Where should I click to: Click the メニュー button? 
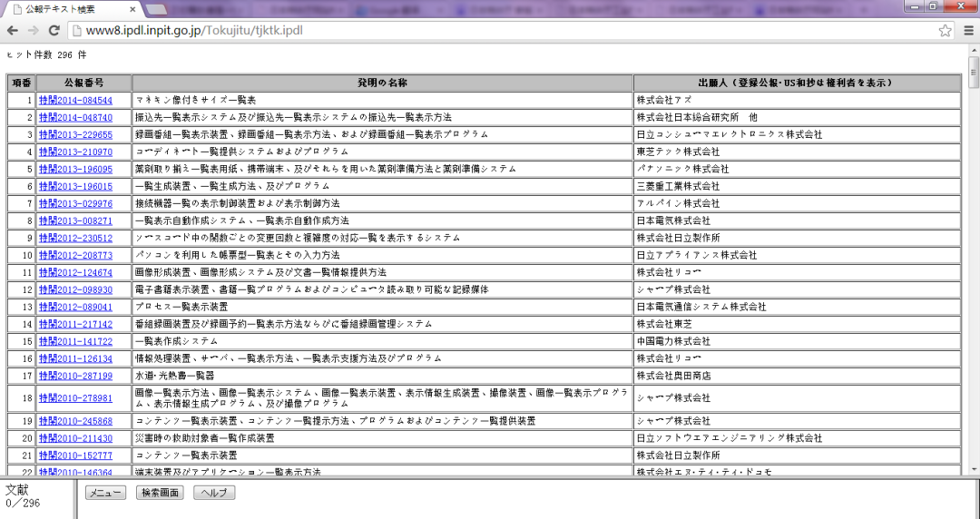click(x=105, y=493)
